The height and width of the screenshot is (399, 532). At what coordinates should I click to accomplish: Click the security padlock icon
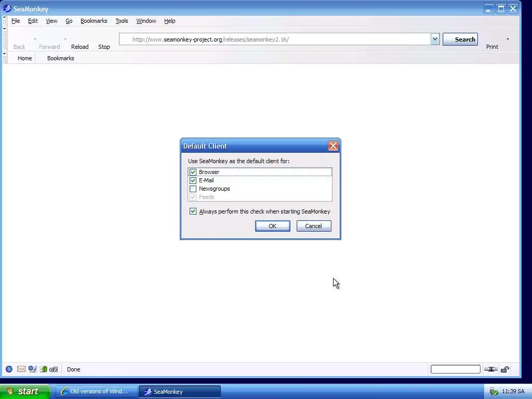[x=505, y=369]
